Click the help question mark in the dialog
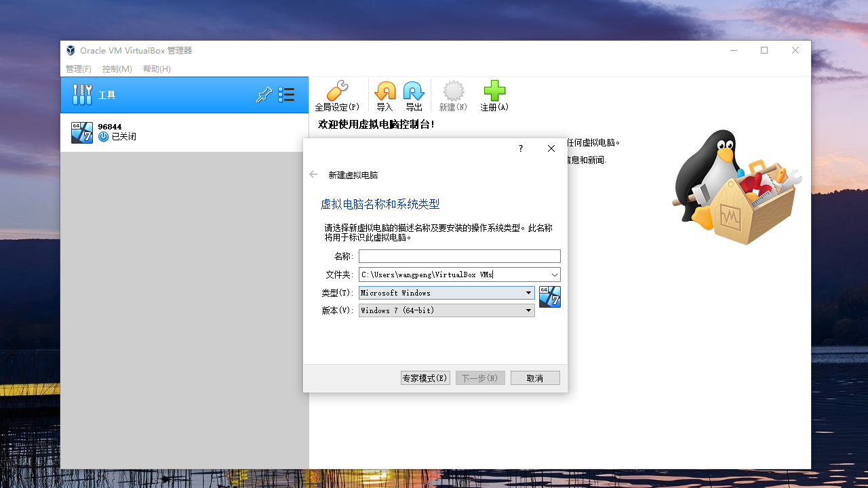The width and height of the screenshot is (868, 488). pyautogui.click(x=520, y=148)
